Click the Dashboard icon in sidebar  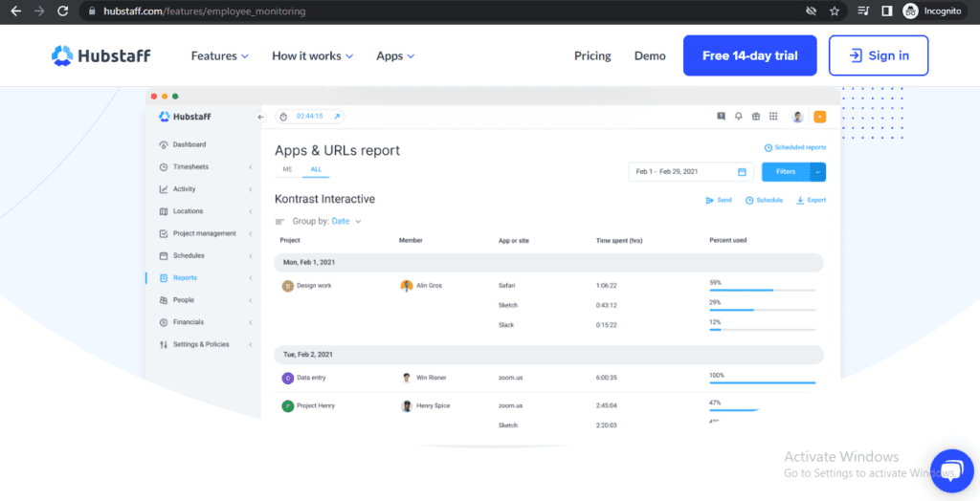point(164,145)
